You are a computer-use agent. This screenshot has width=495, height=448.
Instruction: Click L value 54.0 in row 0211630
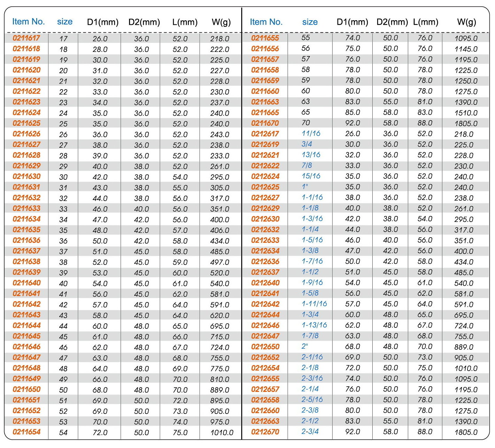tap(180, 177)
